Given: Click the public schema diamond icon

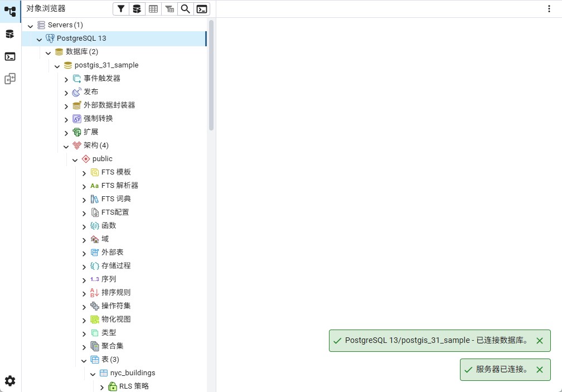Looking at the screenshot, I should coord(86,159).
